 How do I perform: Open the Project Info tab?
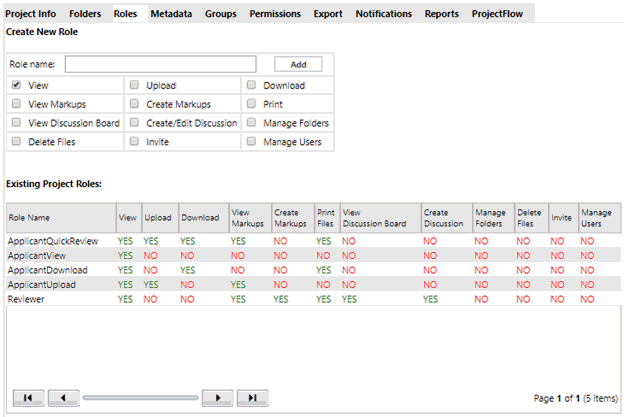(x=31, y=14)
